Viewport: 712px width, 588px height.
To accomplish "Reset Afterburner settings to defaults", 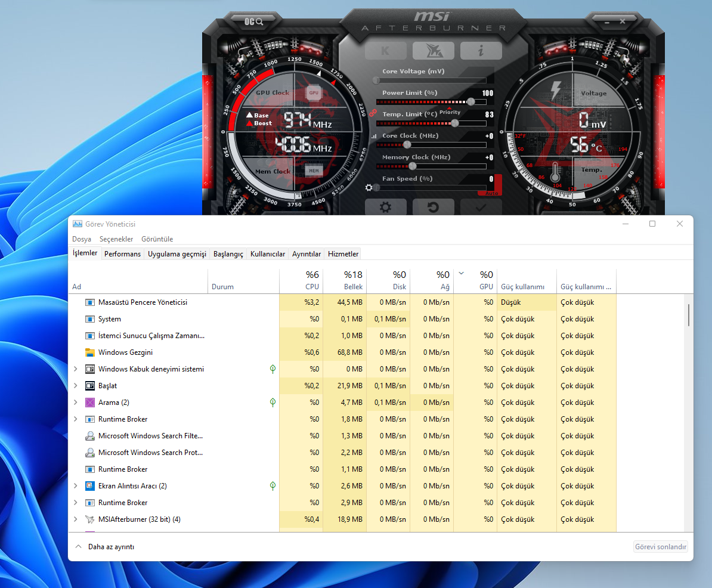I will pyautogui.click(x=433, y=208).
